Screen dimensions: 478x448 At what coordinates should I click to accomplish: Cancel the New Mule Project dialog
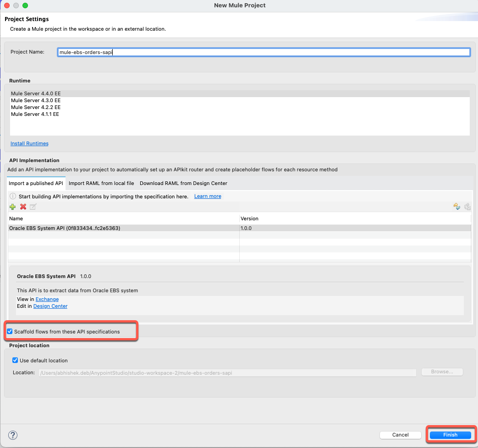pyautogui.click(x=400, y=435)
